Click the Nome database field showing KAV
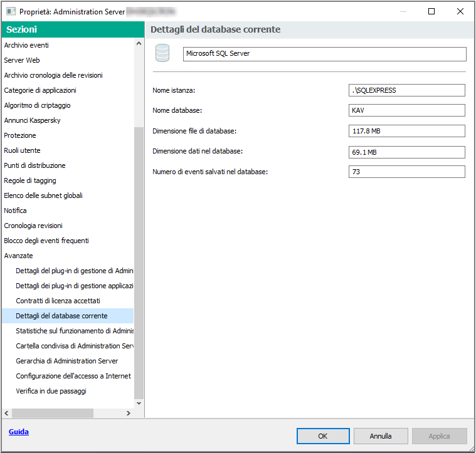Viewport: 476px width, 453px height. [x=406, y=110]
